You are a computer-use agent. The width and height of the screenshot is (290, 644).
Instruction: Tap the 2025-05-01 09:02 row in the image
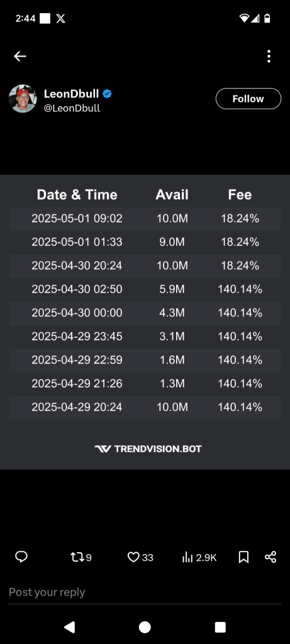pyautogui.click(x=145, y=218)
